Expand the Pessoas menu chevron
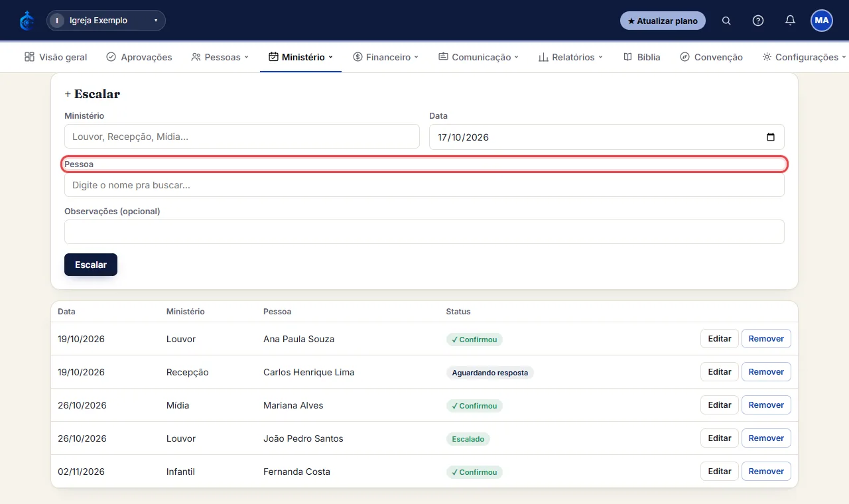This screenshot has width=849, height=504. pos(247,57)
